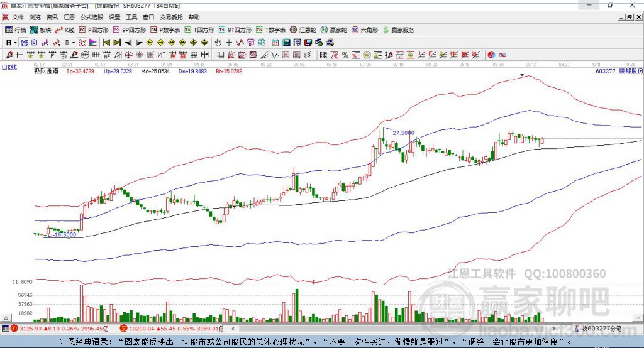
Task: Click the n² number lines tool icon
Action: pyautogui.click(x=107, y=55)
